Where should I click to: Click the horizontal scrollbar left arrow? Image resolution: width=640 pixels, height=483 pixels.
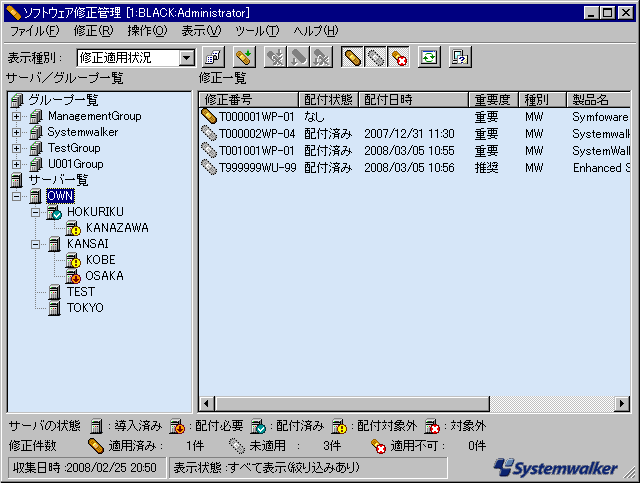207,404
